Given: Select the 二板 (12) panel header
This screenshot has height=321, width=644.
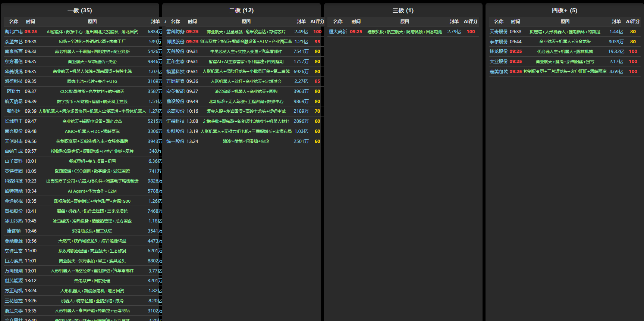Looking at the screenshot, I should (241, 10).
